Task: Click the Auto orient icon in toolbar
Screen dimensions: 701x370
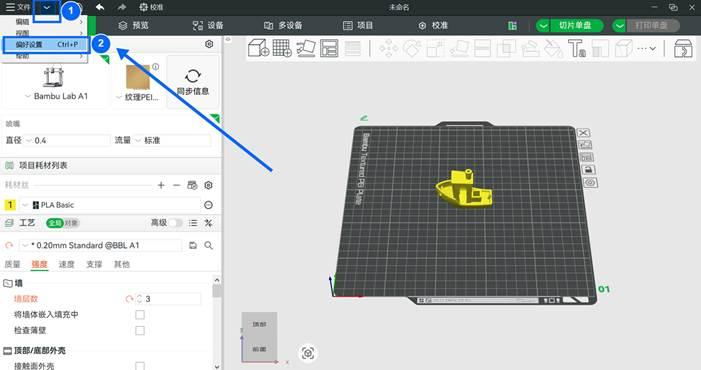Action: [306, 48]
